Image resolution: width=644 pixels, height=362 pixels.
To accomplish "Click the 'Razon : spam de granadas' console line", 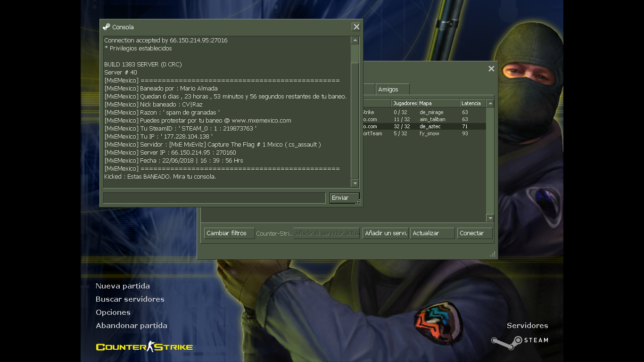I will 162,113.
